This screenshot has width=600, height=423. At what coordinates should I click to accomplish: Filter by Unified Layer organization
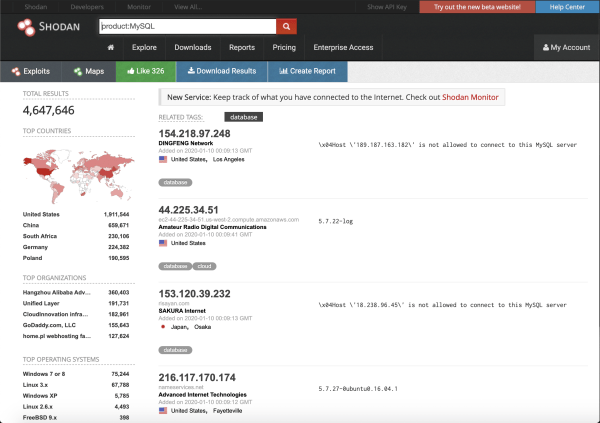click(x=41, y=303)
